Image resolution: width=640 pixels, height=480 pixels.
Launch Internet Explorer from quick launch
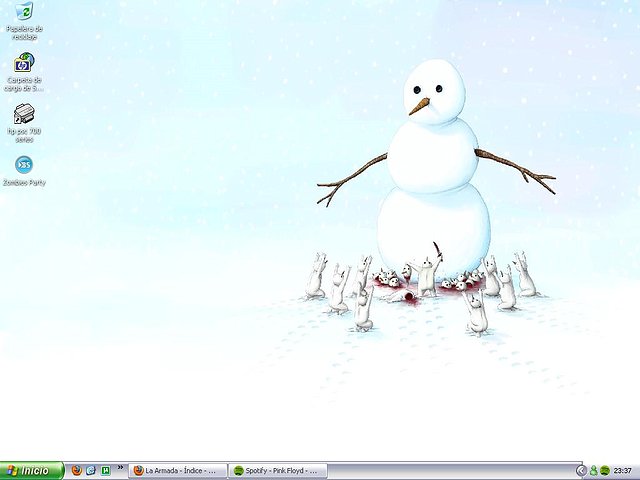point(91,471)
